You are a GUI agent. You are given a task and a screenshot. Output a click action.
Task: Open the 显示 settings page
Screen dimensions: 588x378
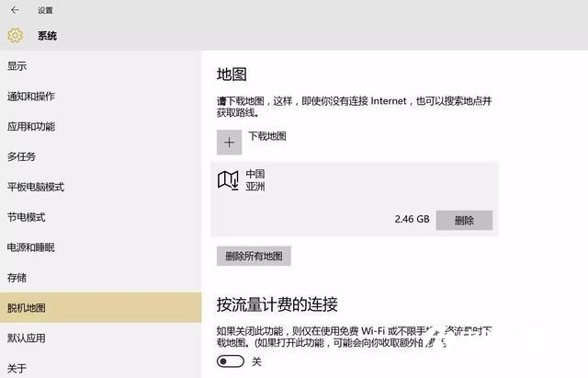click(x=100, y=66)
